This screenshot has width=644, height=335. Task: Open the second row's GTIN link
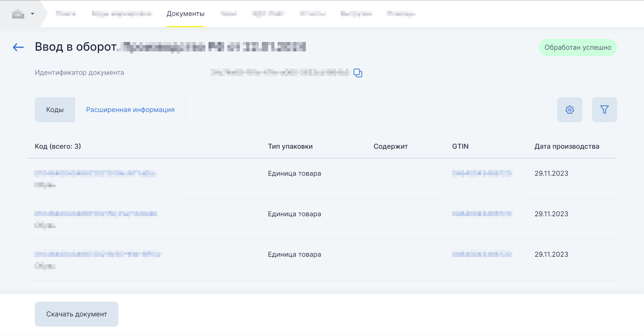(x=482, y=214)
